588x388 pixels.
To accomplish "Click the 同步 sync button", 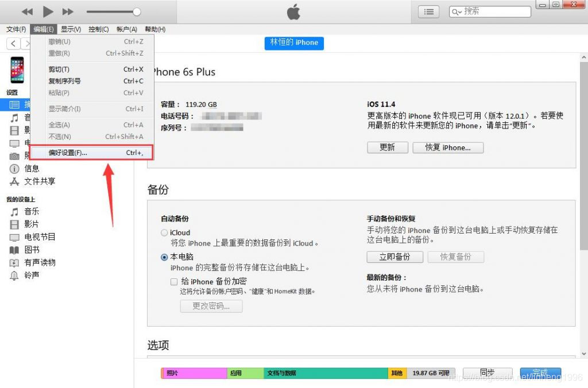I will click(488, 373).
